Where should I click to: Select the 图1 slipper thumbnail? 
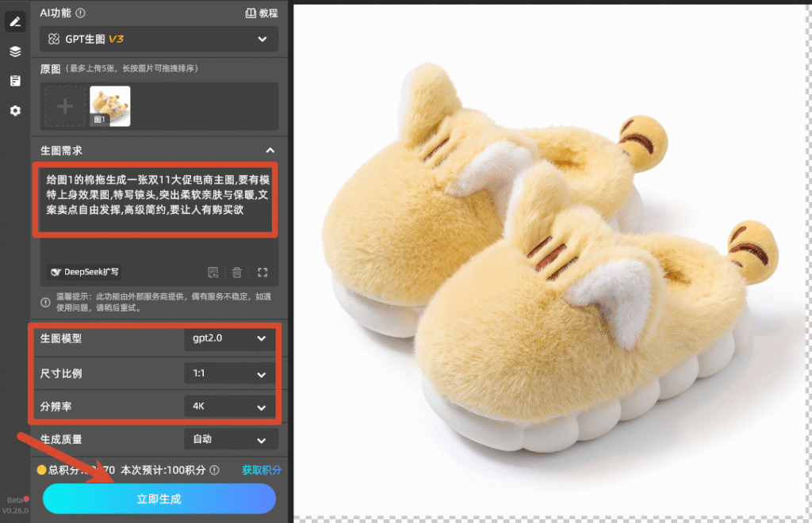click(109, 106)
